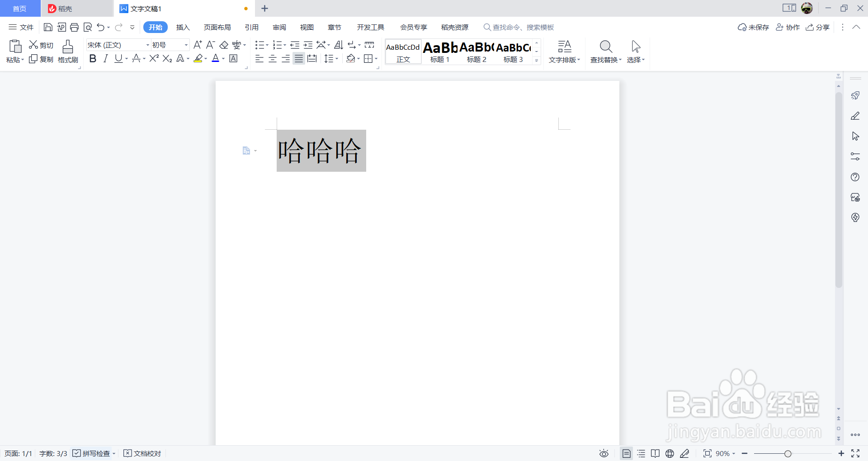The width and height of the screenshot is (868, 461).
Task: Align text right
Action: click(286, 58)
